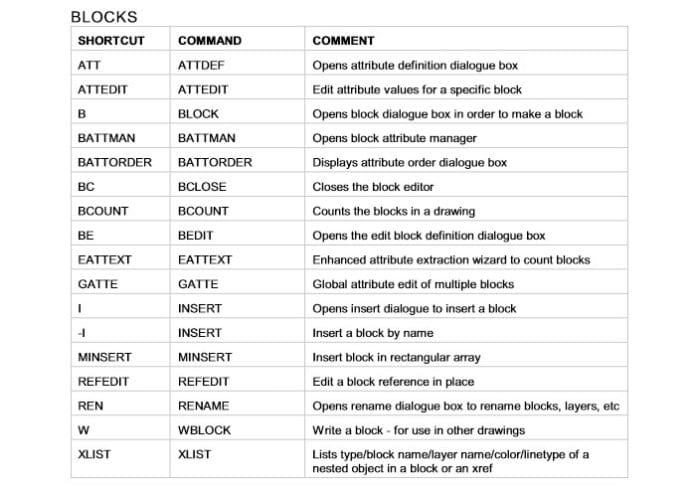This screenshot has height=494, width=696.
Task: Click comment 'Closes the block editor'
Action: click(373, 187)
